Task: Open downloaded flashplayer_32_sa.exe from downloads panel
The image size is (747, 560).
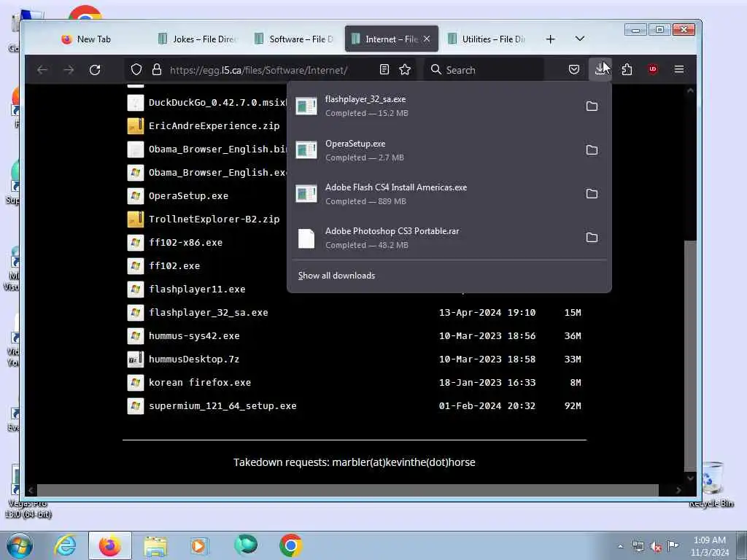Action: (x=433, y=106)
